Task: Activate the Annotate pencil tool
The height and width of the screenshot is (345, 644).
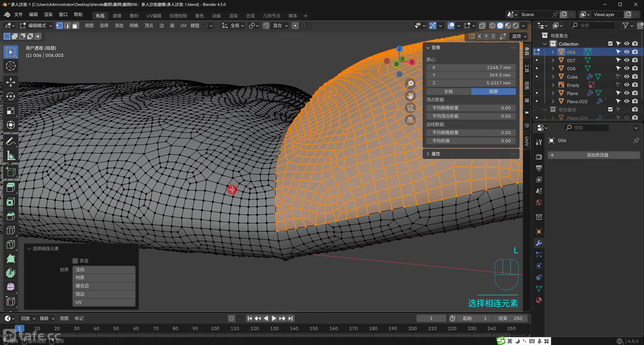Action: coord(11,141)
